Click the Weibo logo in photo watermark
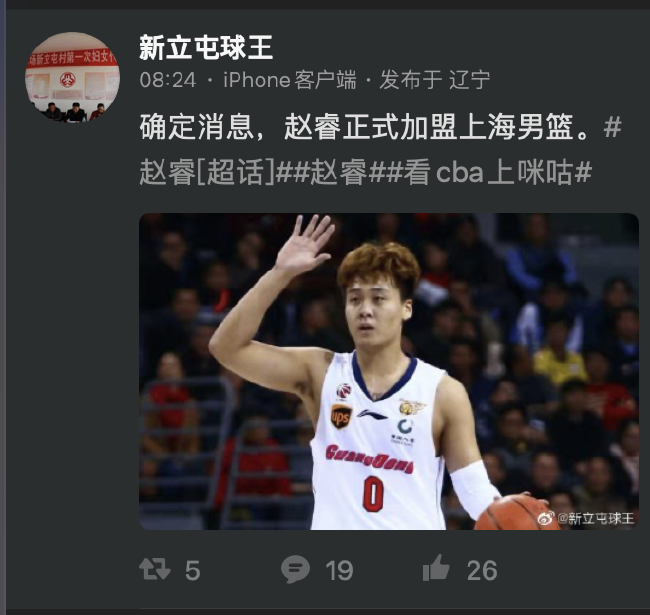Screen dimensions: 650x615 coord(546,518)
